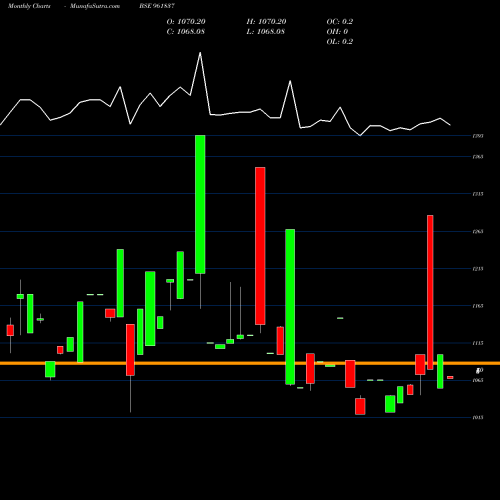Click the "OL: 0.2" reading

[x=340, y=42]
